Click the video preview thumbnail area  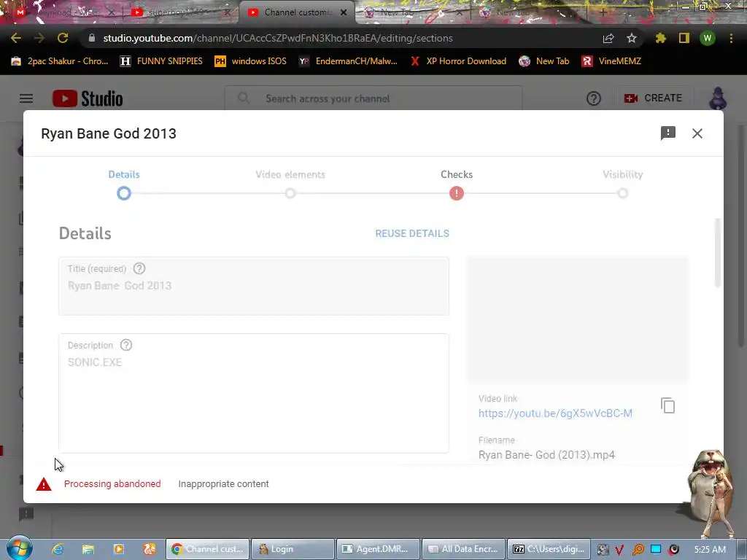click(x=578, y=319)
